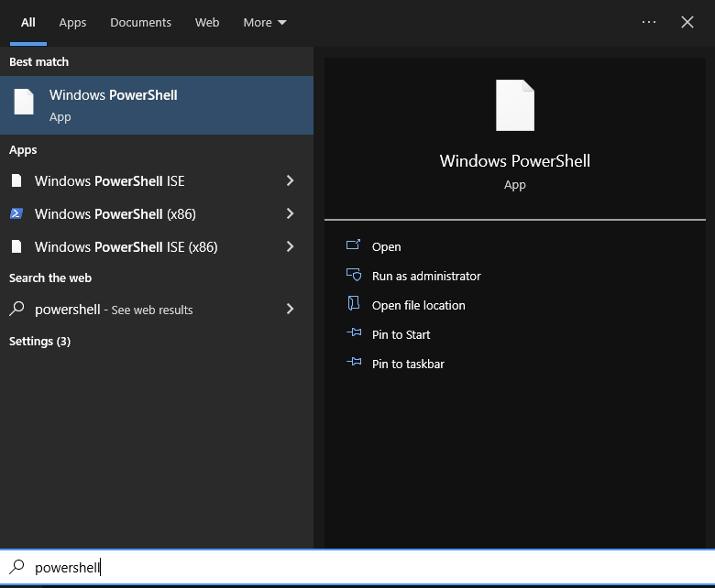
Task: Click the PowerShell (x86) blue app icon
Action: pyautogui.click(x=16, y=214)
